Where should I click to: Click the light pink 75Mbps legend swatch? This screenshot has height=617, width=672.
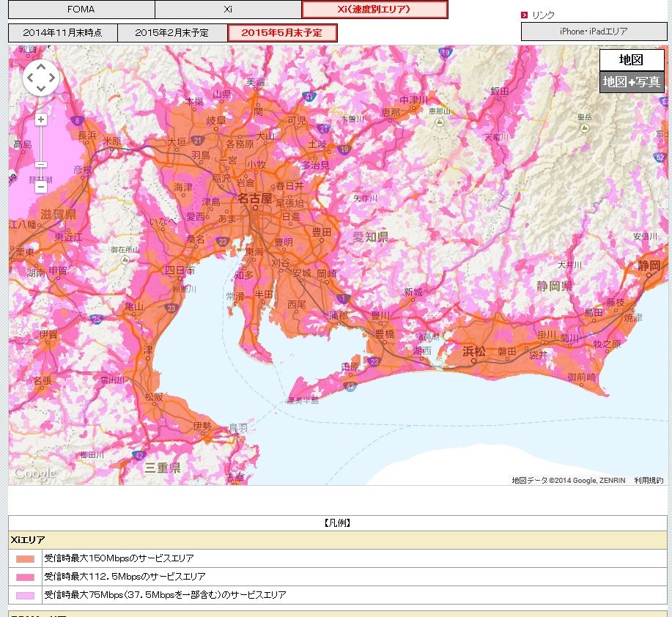tap(25, 596)
